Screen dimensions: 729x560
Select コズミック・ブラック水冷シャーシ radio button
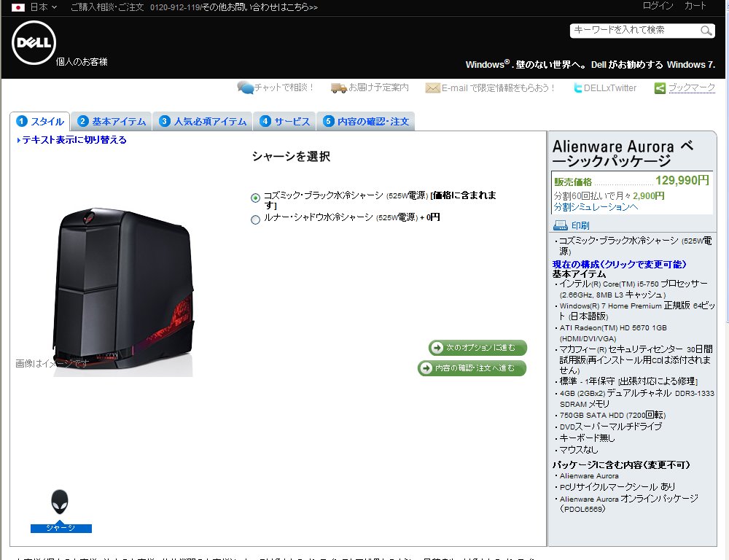coord(255,198)
